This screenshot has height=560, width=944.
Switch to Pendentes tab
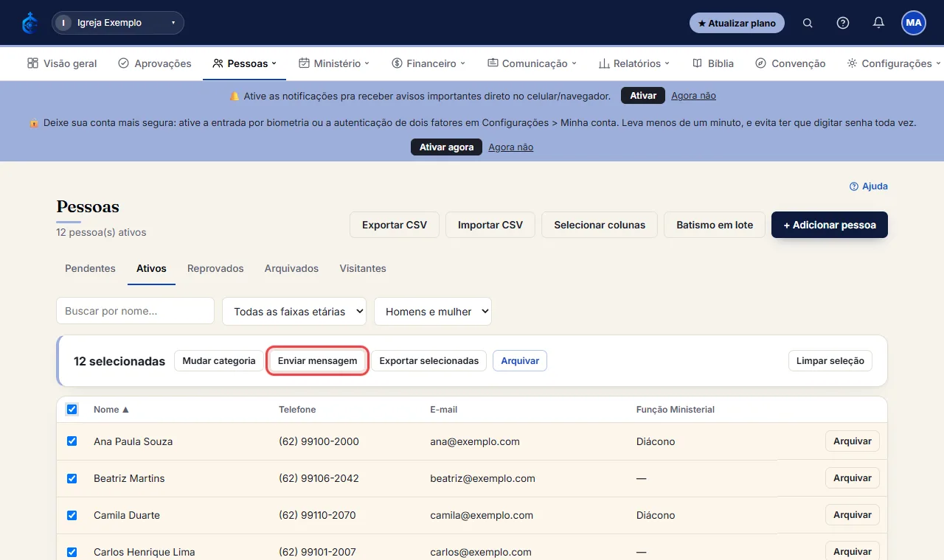pos(90,268)
